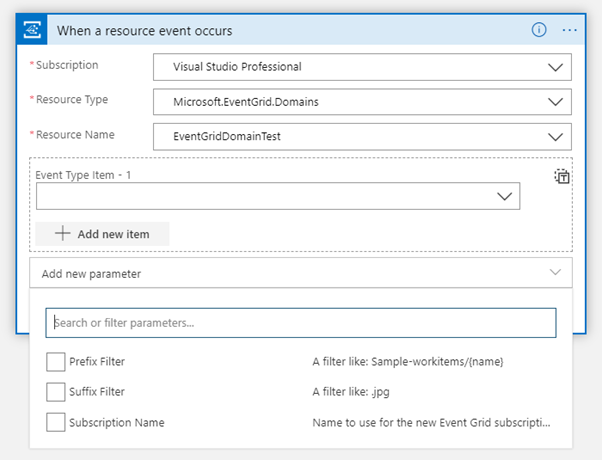
Task: Click the plus icon beside Add new item
Action: 62,234
